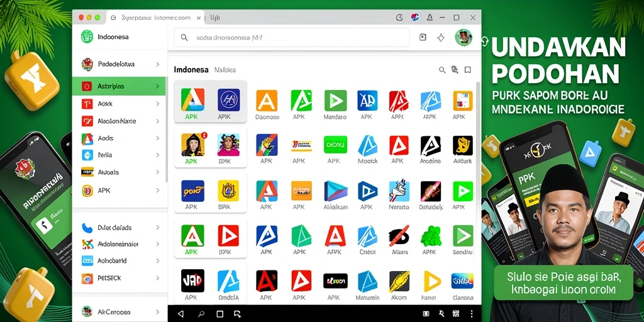Click the green Slulo sie Poie banner button
644x322 pixels.
point(563,283)
